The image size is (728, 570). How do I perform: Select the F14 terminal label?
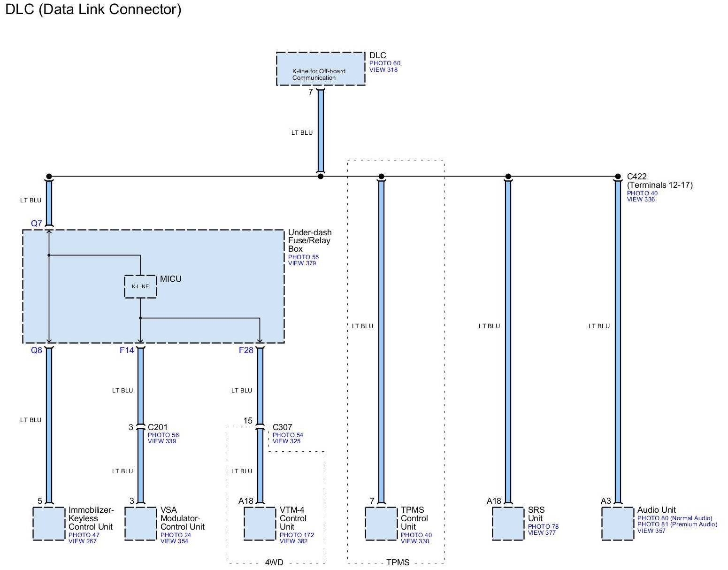point(127,350)
